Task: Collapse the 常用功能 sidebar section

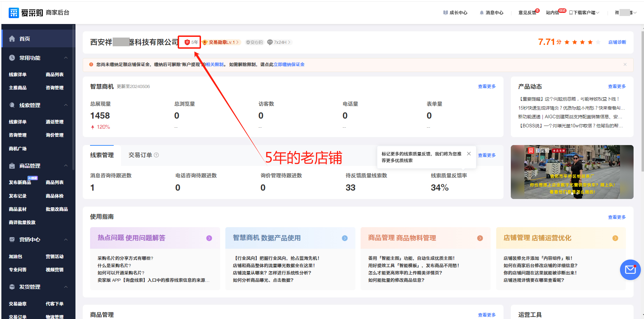Action: click(66, 58)
